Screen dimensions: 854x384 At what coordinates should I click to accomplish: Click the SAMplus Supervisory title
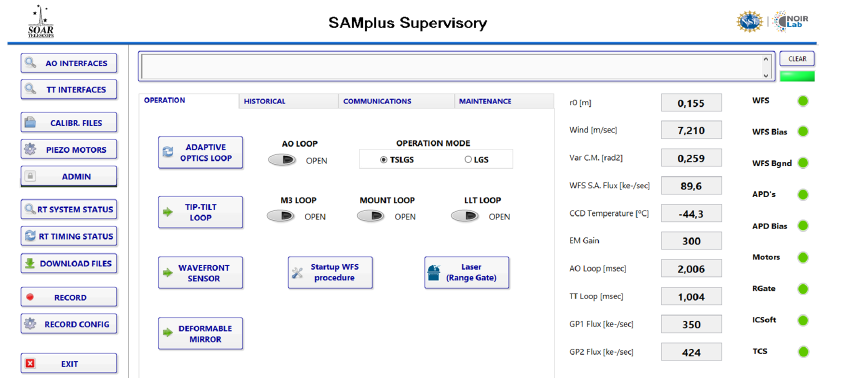(x=407, y=23)
